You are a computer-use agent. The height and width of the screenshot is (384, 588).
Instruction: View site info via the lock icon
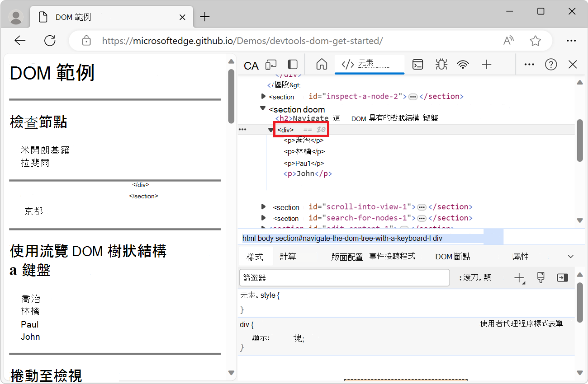click(86, 41)
